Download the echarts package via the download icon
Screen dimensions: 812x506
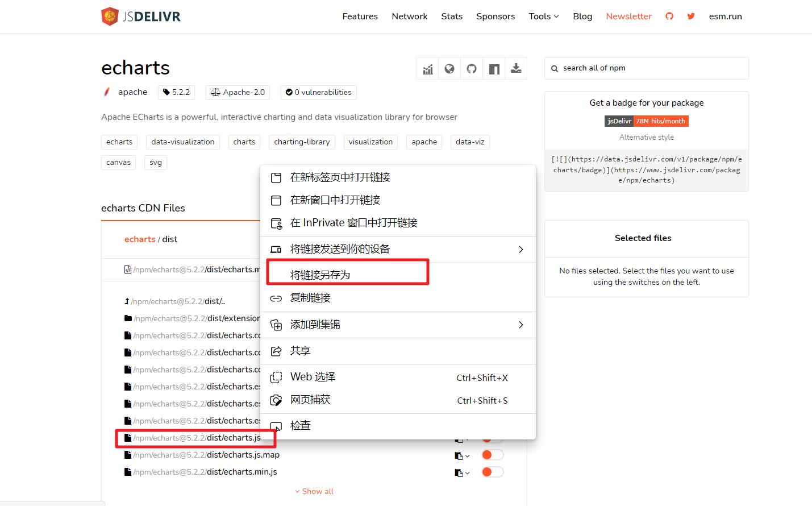click(516, 68)
